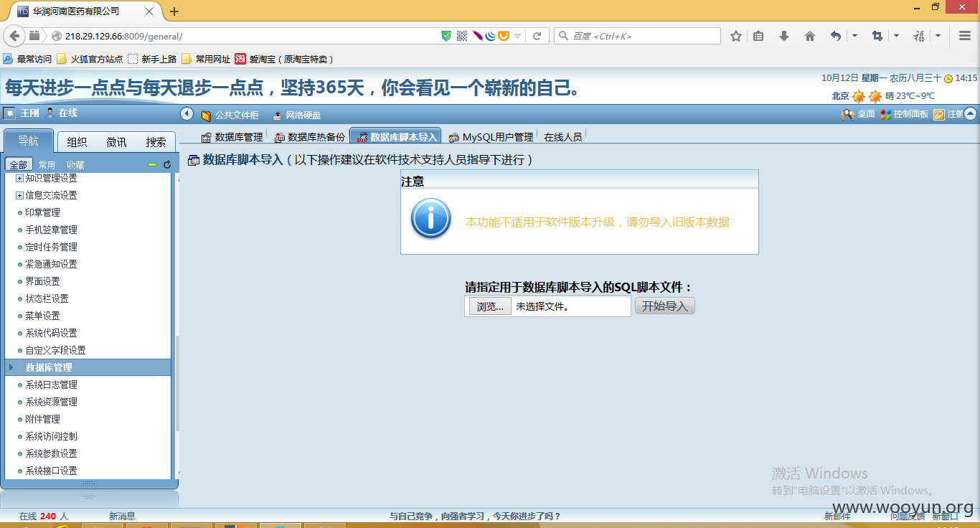Click the browser back button
Image resolution: width=980 pixels, height=528 pixels.
click(x=14, y=36)
